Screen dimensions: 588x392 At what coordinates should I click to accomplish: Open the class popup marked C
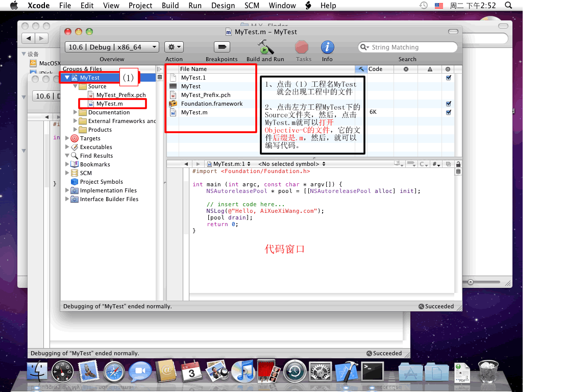pyautogui.click(x=424, y=164)
